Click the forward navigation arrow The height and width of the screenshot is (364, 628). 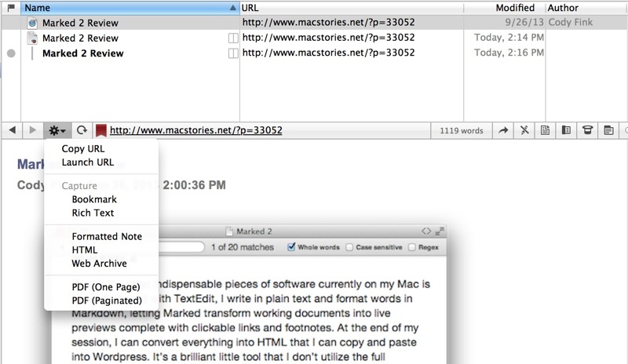click(33, 130)
